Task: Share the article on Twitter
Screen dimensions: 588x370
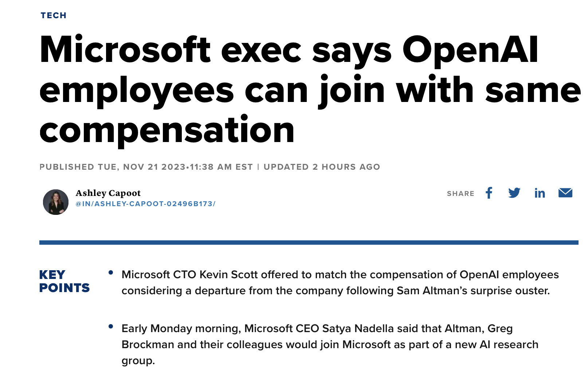Action: click(514, 193)
